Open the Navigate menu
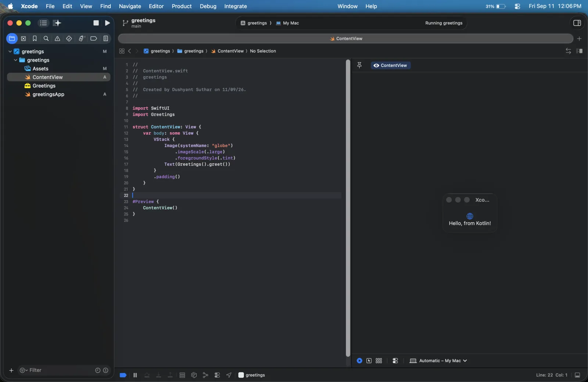This screenshot has width=588, height=382. tap(130, 6)
